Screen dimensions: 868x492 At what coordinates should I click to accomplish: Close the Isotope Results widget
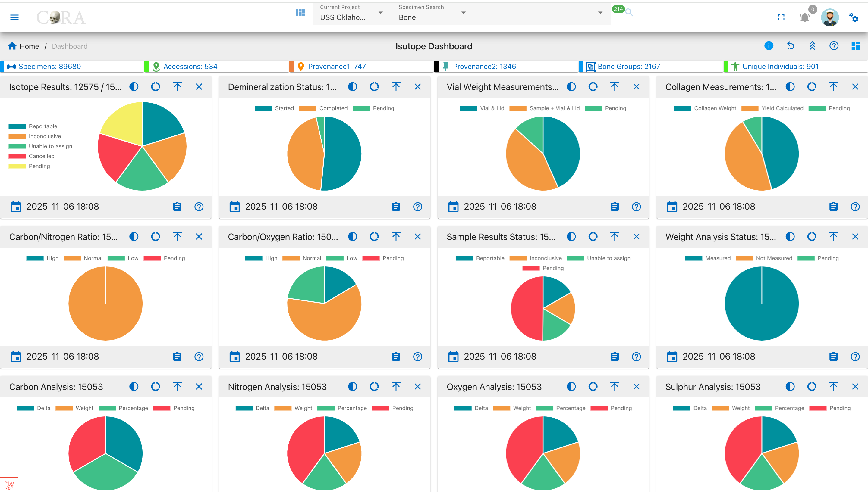tap(199, 87)
